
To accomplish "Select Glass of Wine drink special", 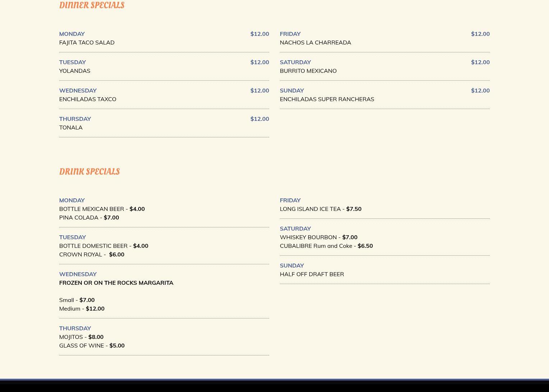I will coord(91,345).
